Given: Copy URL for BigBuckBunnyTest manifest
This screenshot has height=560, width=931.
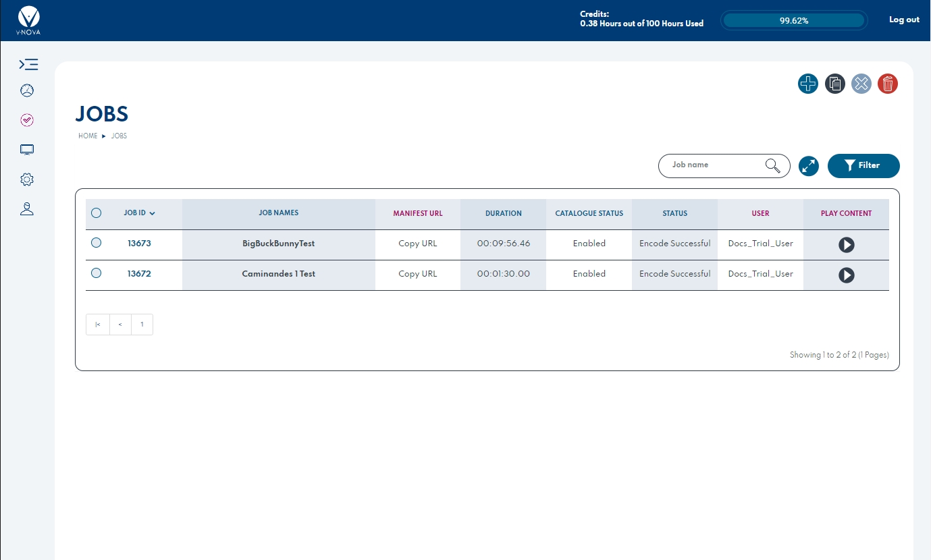Looking at the screenshot, I should (417, 244).
